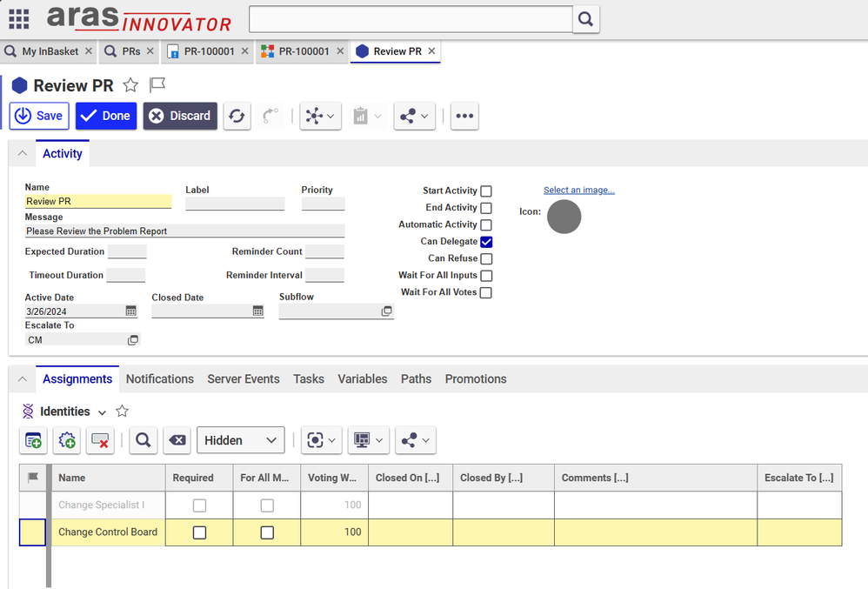Open the Active Date calendar picker

[131, 311]
